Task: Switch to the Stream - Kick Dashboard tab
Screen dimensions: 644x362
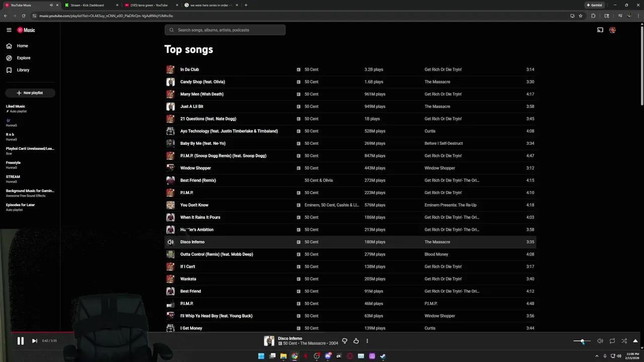Action: 91,5
